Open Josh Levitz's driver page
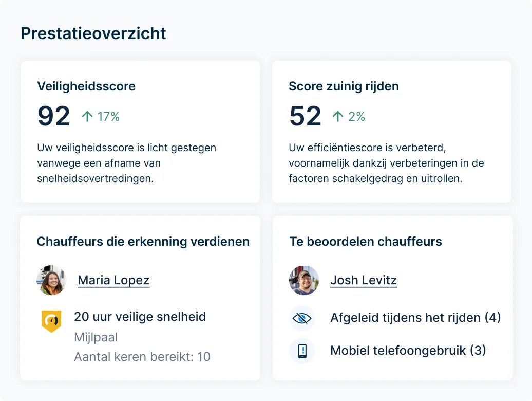The height and width of the screenshot is (401, 532). point(363,280)
